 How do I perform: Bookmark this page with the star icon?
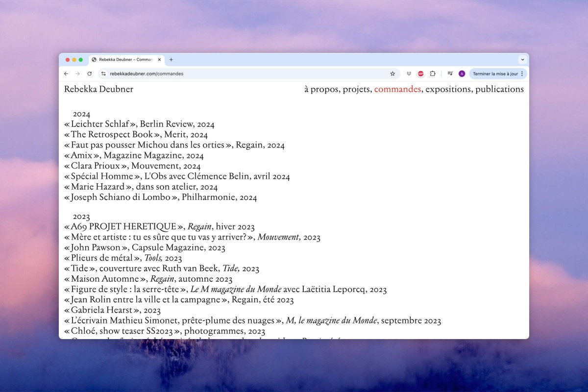[392, 73]
